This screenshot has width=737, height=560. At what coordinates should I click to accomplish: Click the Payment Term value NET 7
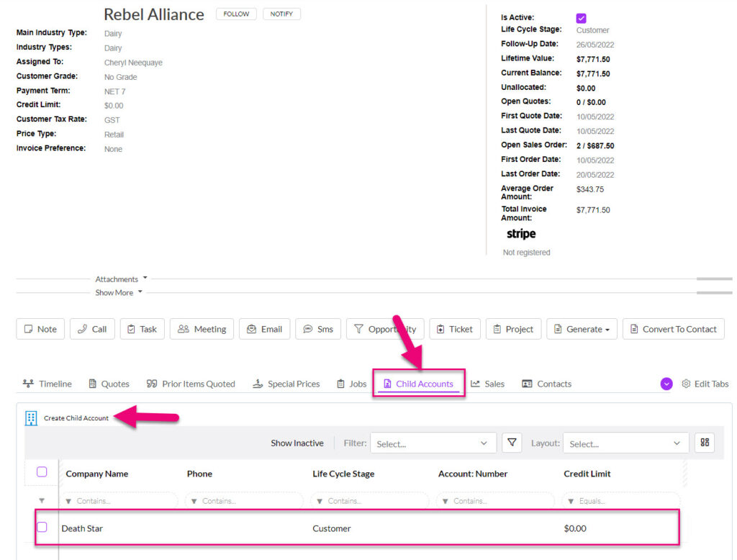coord(114,91)
